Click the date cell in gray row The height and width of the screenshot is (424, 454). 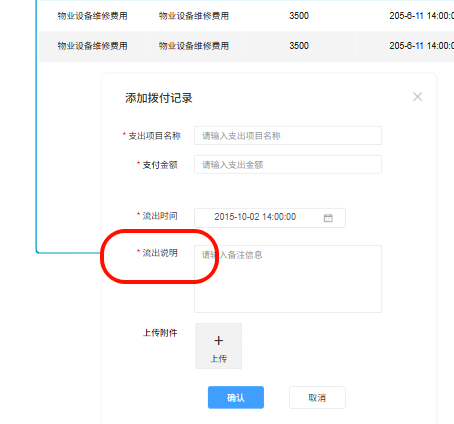[421, 46]
